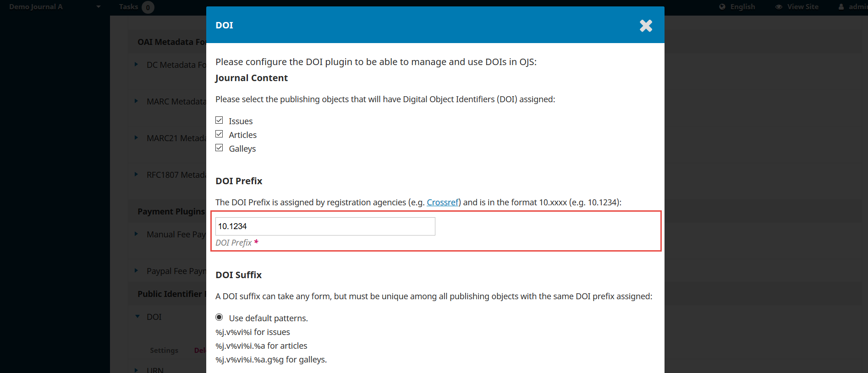868x373 pixels.
Task: Expand the DC Metadata Format plugin row
Action: click(x=136, y=64)
